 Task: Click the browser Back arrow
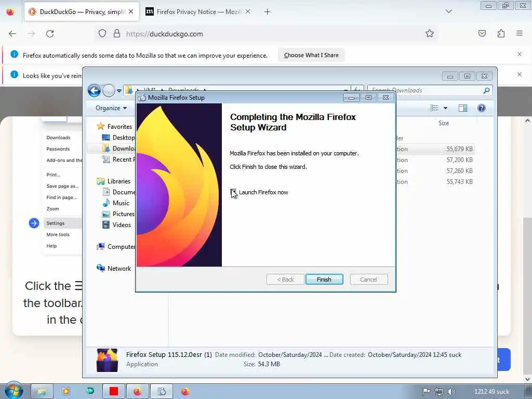pyautogui.click(x=12, y=34)
